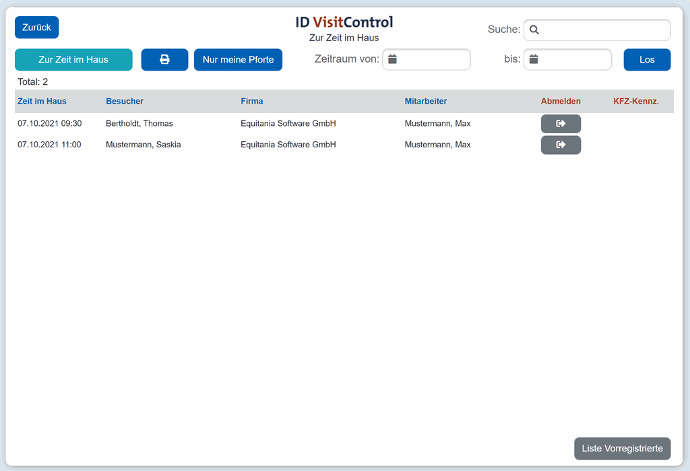Select the 'Zur Zeit im Haus' view
690x471 pixels.
pos(73,60)
